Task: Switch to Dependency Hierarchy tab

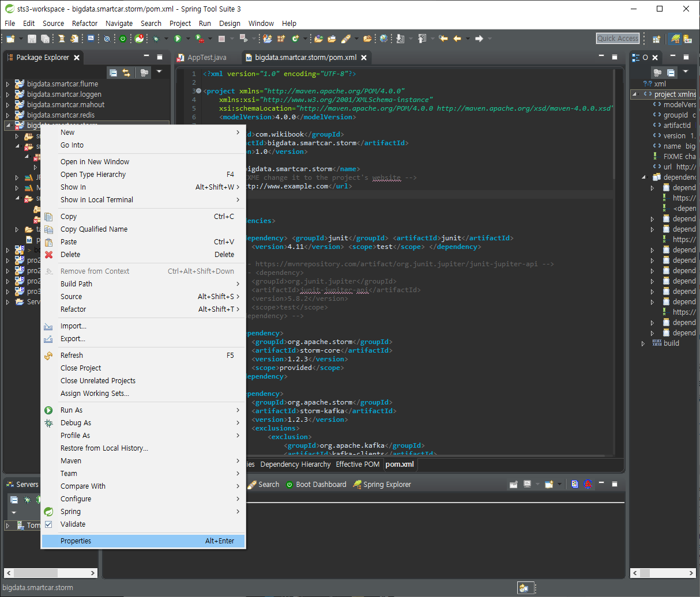Action: click(295, 464)
